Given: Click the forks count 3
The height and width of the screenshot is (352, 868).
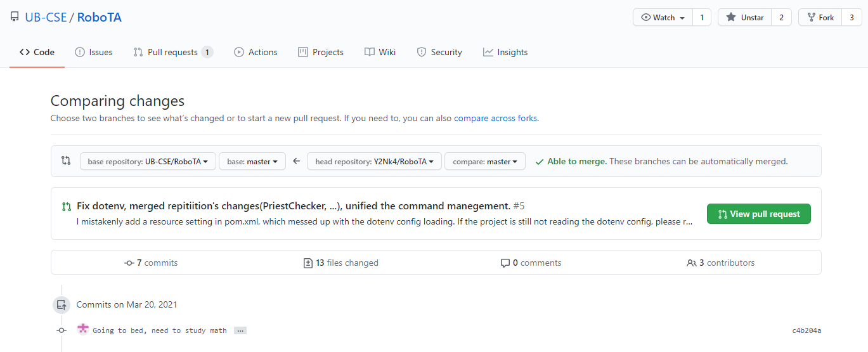Looking at the screenshot, I should point(852,18).
